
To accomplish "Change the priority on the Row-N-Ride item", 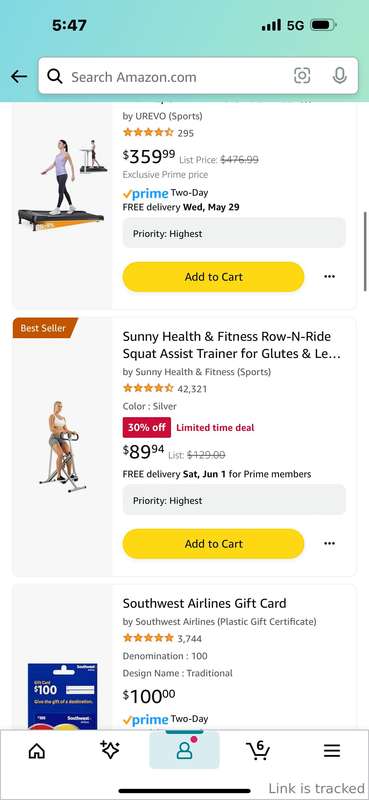I will coord(234,501).
